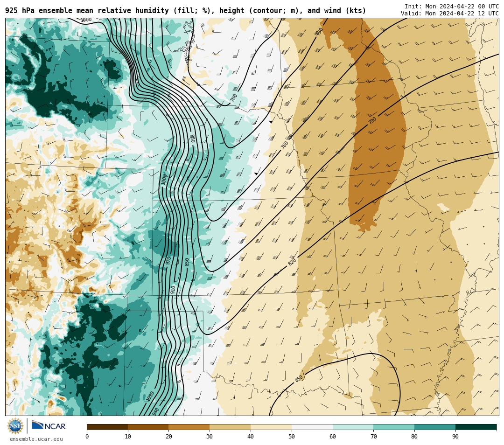Viewport: 504px width, 445px height.
Task: Click the '1030' height contour label
Action: point(150,396)
